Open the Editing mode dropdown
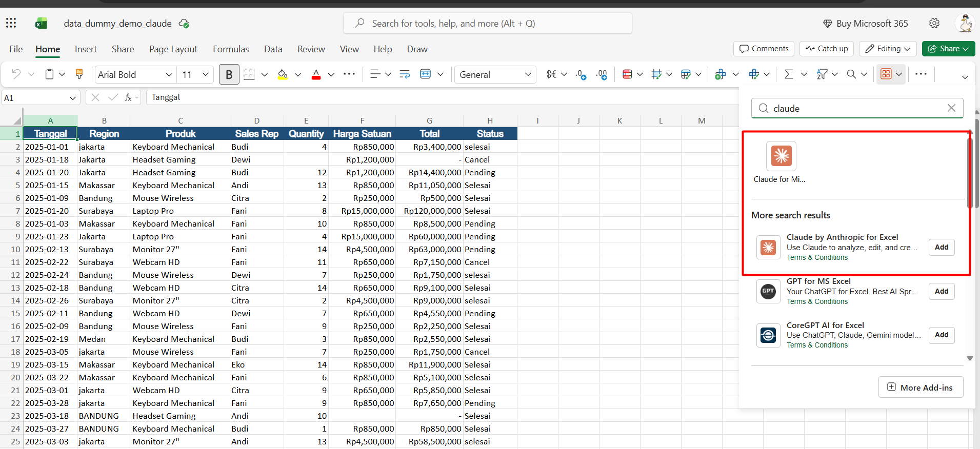Screen dimensions: 980x449 point(888,49)
